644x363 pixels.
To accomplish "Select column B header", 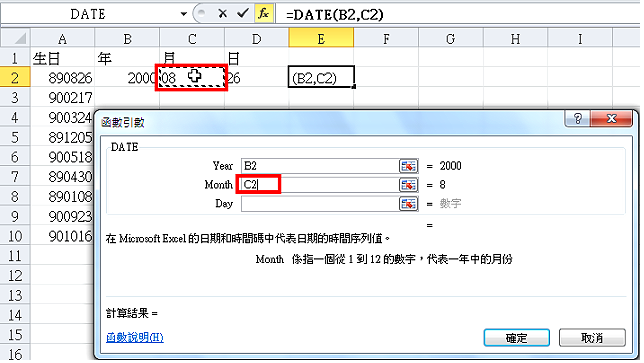I will click(127, 39).
